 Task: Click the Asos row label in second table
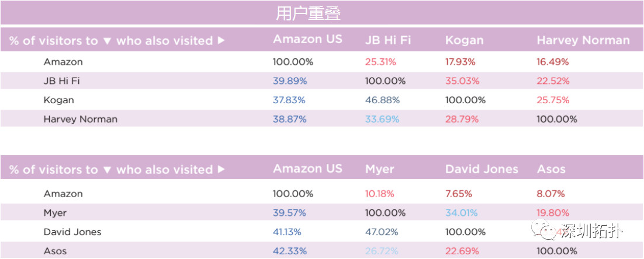[x=55, y=251]
